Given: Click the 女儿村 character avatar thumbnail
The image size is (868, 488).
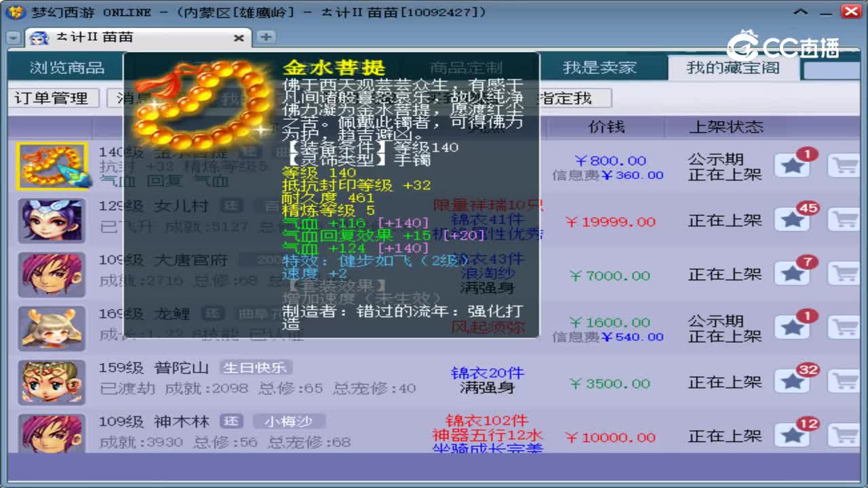Looking at the screenshot, I should click(51, 220).
